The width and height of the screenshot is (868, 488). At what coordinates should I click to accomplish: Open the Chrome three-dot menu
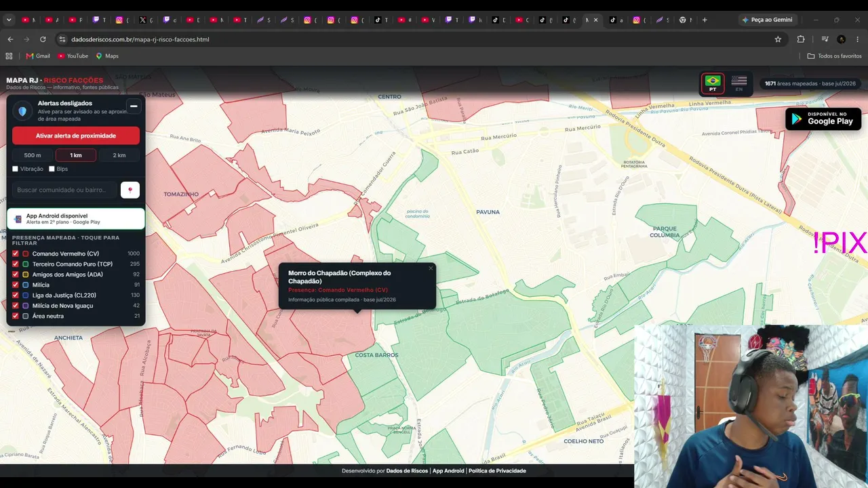(x=857, y=39)
